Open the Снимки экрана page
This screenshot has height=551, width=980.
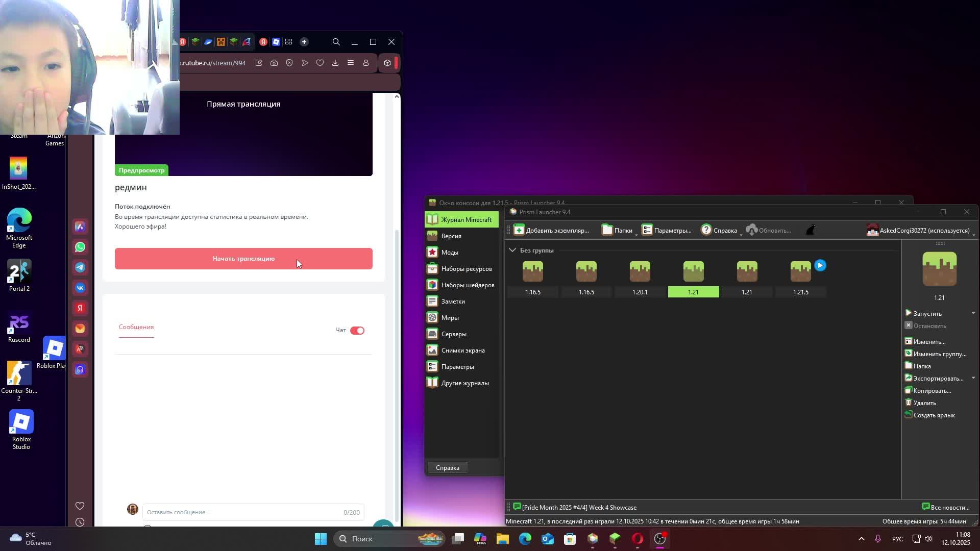pos(462,350)
